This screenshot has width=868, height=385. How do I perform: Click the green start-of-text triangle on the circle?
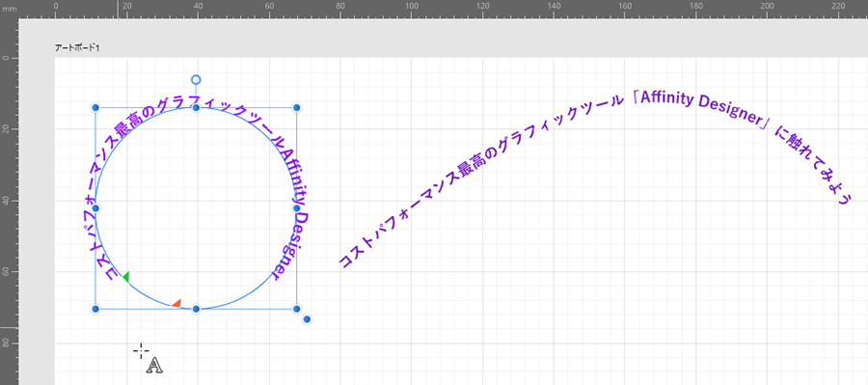pos(126,277)
